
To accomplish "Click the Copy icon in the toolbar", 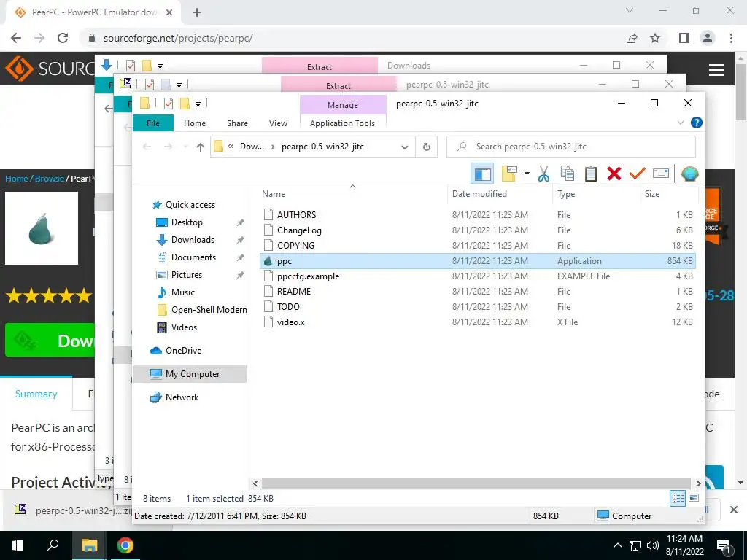I will click(567, 174).
